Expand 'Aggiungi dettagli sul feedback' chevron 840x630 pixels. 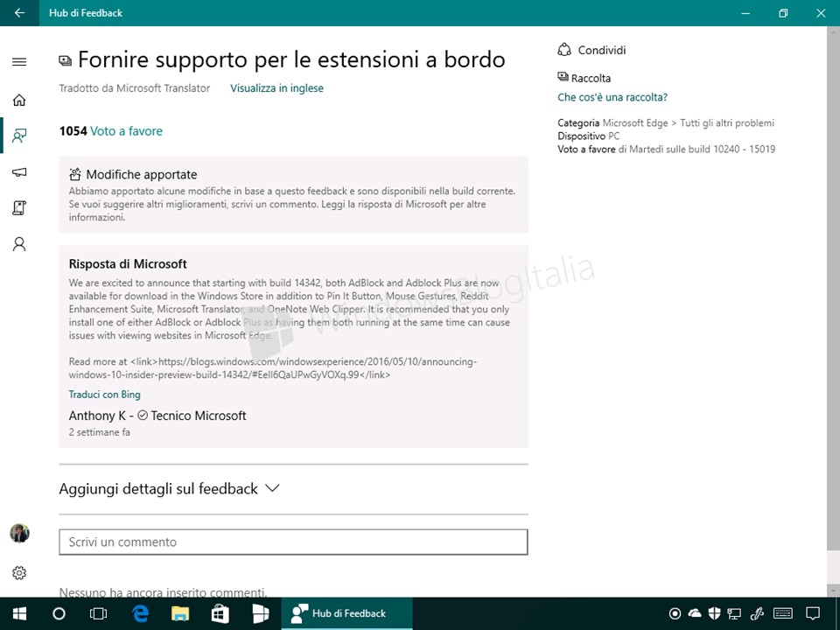pos(272,488)
